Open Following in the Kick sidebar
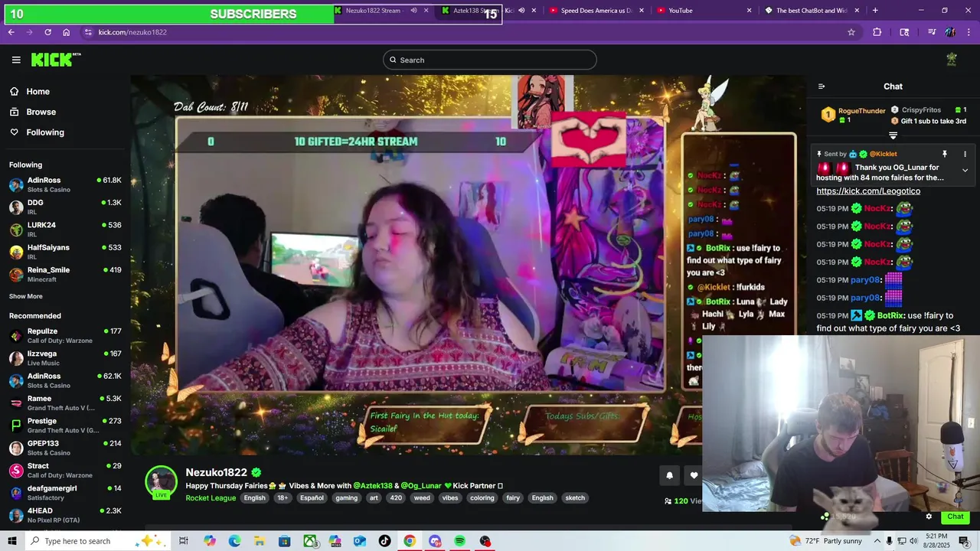This screenshot has width=980, height=551. pos(44,132)
